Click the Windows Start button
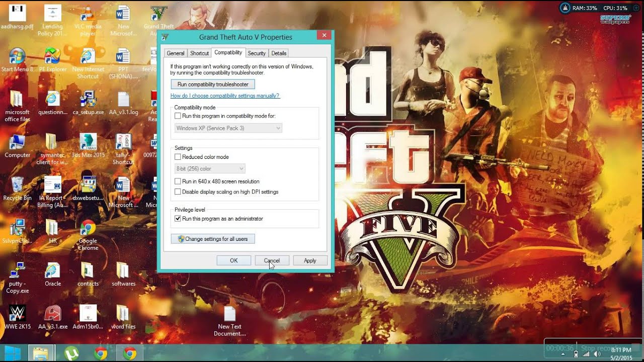 point(13,353)
